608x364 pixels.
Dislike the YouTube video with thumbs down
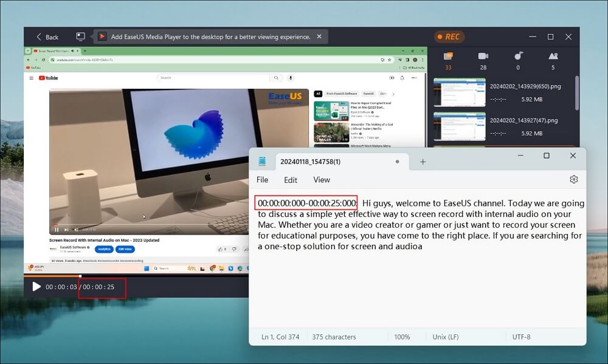(234, 249)
